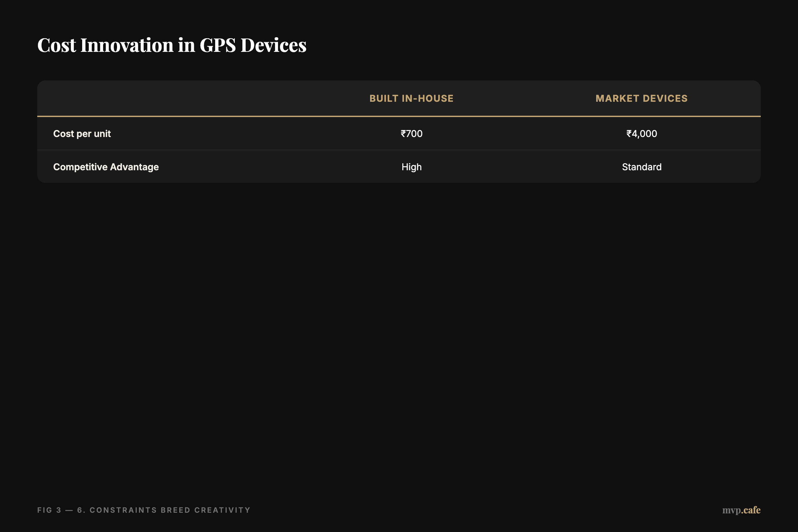Click the Cost per unit row label

82,134
